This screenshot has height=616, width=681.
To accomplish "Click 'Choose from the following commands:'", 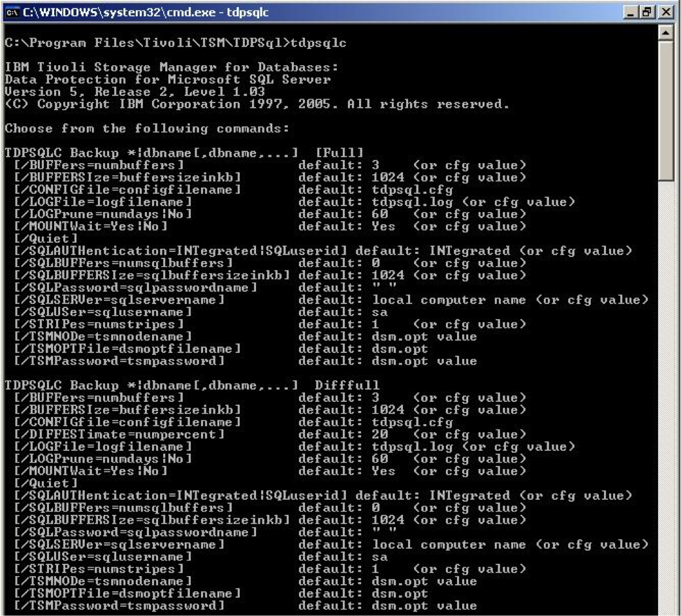I will pyautogui.click(x=147, y=129).
